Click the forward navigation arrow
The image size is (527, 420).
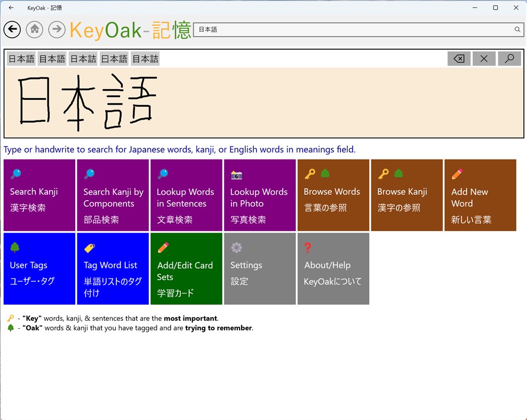coord(57,29)
